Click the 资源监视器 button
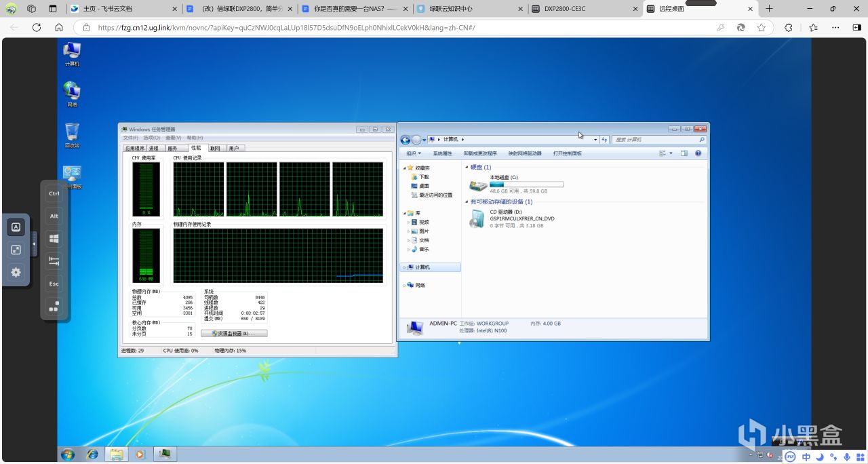Viewport: 868px width, 464px height. [x=234, y=334]
